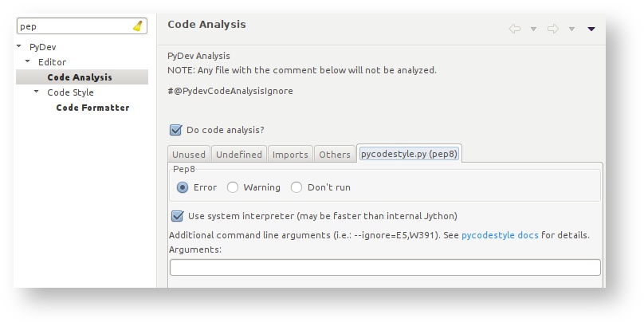This screenshot has height=326, width=644.
Task: Click the Arguments text field
Action: click(385, 268)
